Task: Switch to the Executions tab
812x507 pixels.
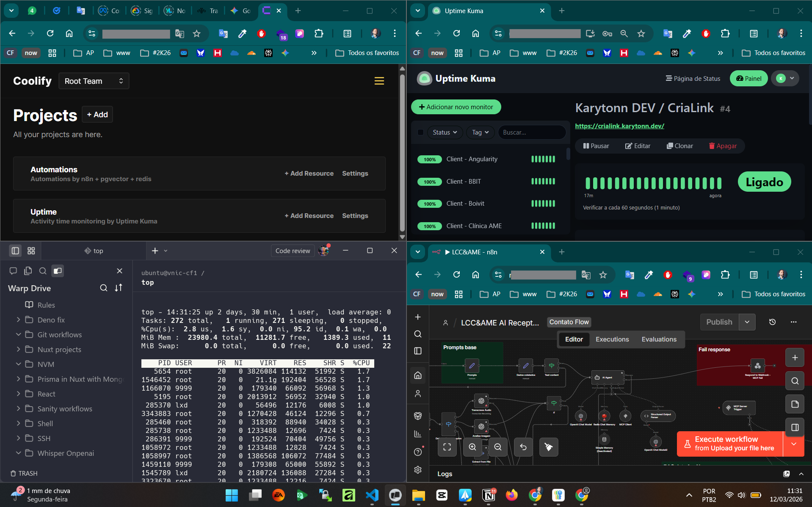Action: [x=612, y=339]
